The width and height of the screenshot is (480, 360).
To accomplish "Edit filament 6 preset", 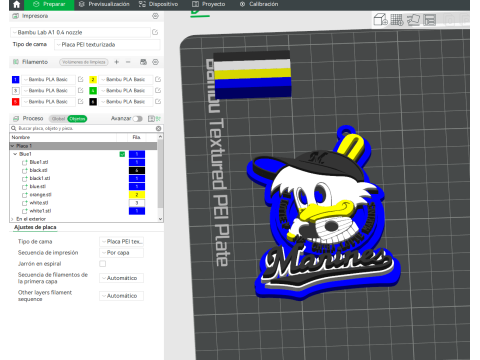I will click(158, 101).
